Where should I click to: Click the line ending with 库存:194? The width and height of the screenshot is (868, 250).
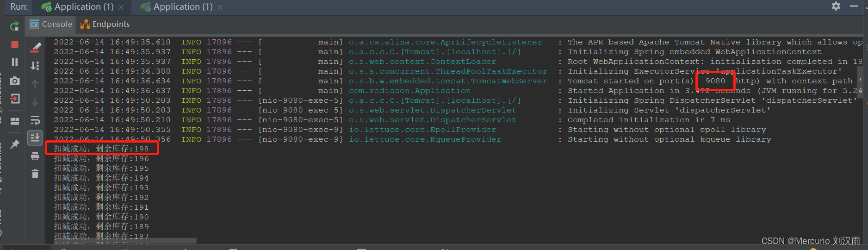(101, 178)
